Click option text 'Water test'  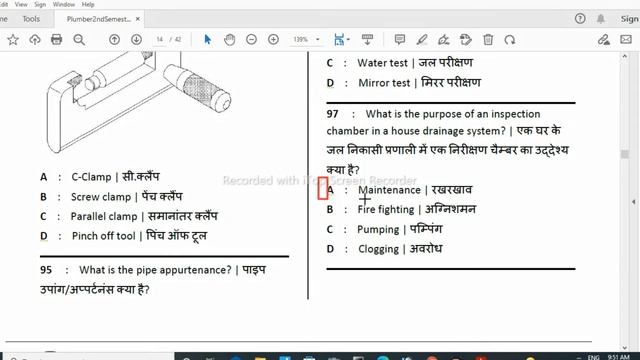tap(382, 63)
